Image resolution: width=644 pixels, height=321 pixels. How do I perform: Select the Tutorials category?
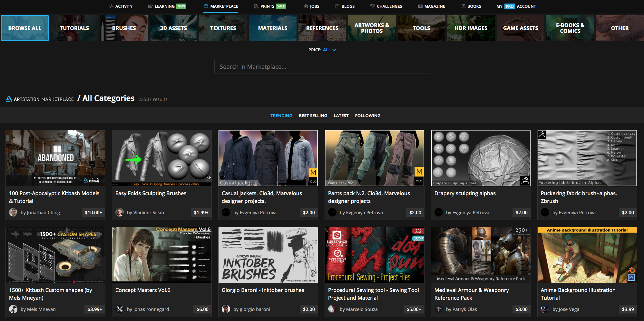click(x=74, y=28)
